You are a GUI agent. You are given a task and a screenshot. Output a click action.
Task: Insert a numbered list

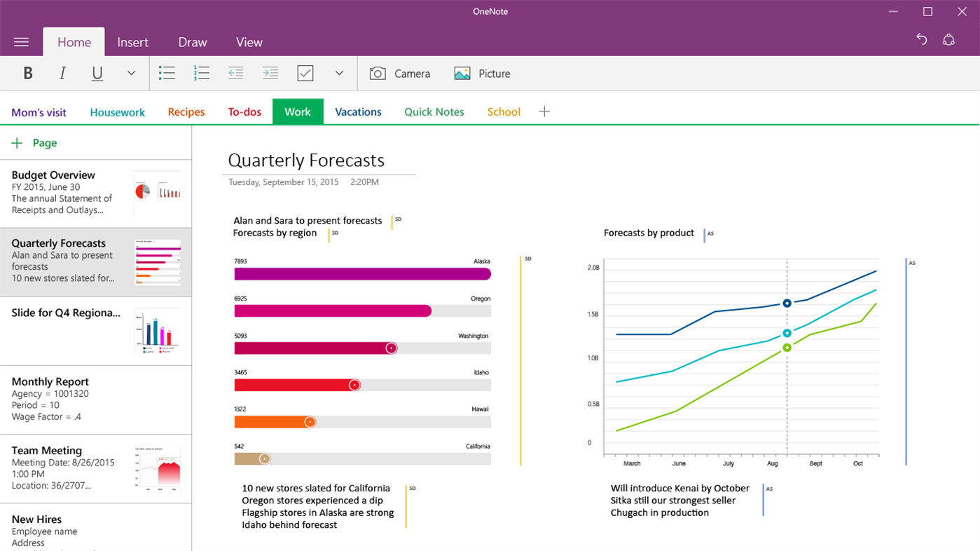[202, 73]
